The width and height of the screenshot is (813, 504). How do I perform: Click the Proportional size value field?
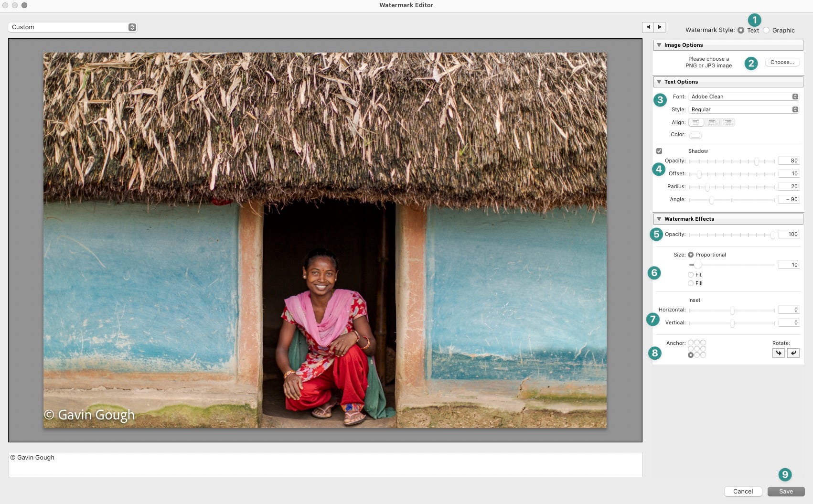789,265
